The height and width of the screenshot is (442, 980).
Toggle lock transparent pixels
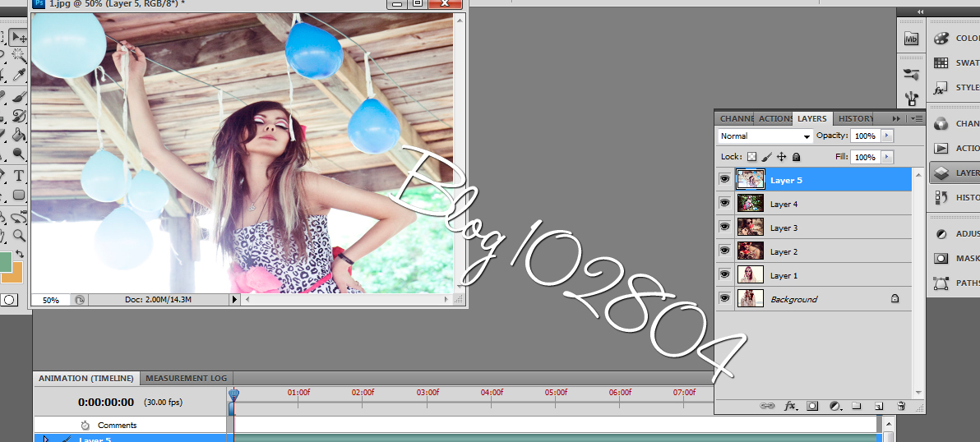tap(752, 157)
